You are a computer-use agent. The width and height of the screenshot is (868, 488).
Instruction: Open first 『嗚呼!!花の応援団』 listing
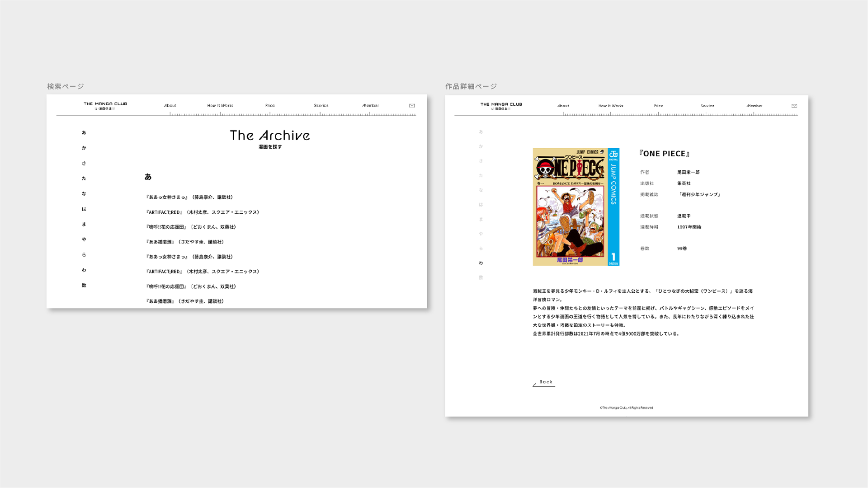coord(191,227)
